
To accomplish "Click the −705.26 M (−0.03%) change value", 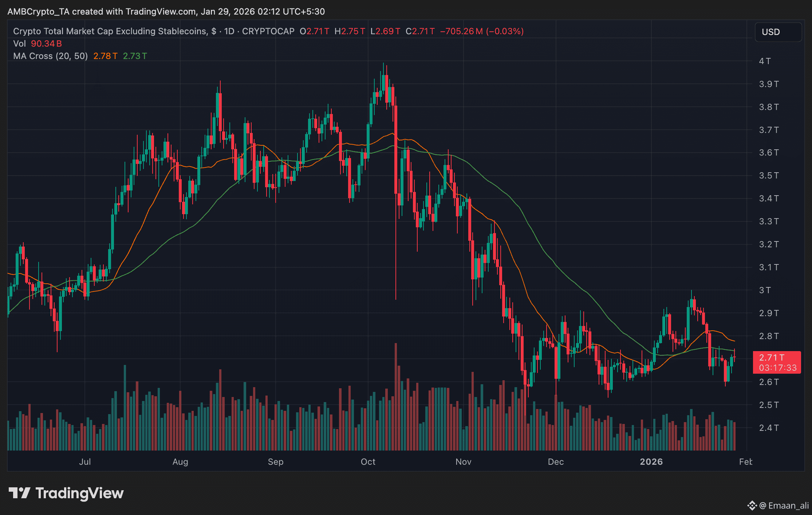I will (x=482, y=31).
